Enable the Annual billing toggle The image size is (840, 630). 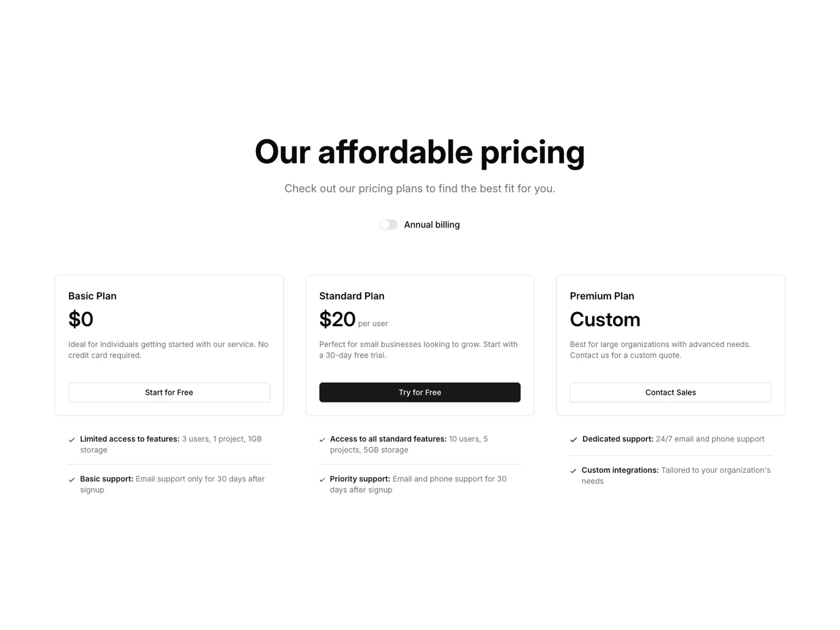[388, 224]
